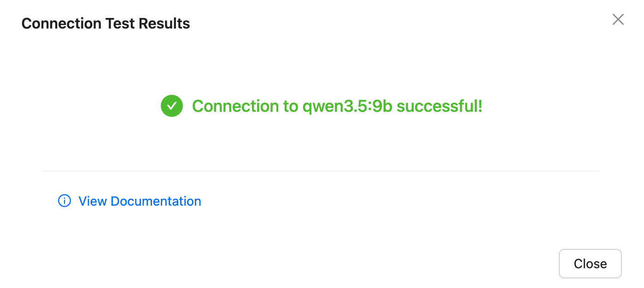Viewport: 644px width, 288px height.
Task: Select the 'Connection to qwen3.5:9b successful!' message
Action: coord(337,106)
